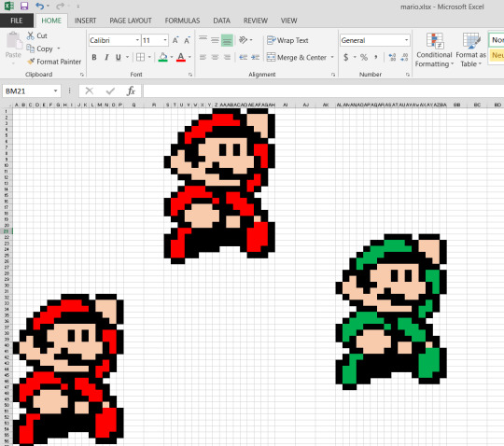Select the column AJ header
The height and width of the screenshot is (446, 504).
coord(305,105)
